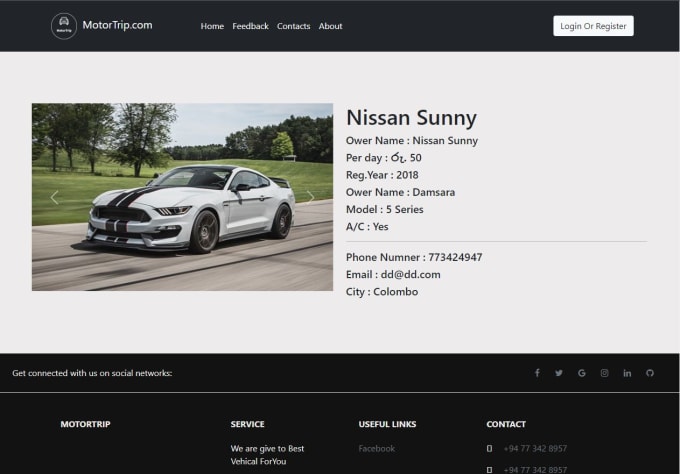Click the MotorTrip.com brand link

click(118, 25)
